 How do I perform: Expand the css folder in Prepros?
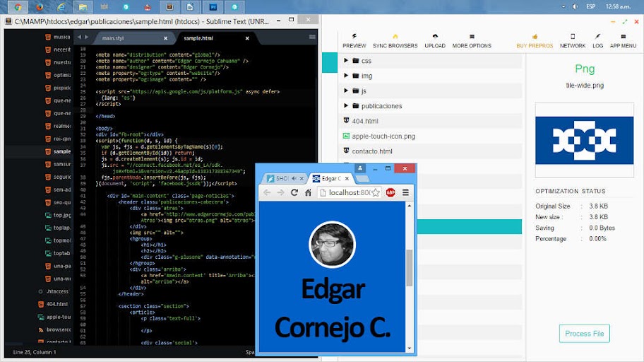346,61
